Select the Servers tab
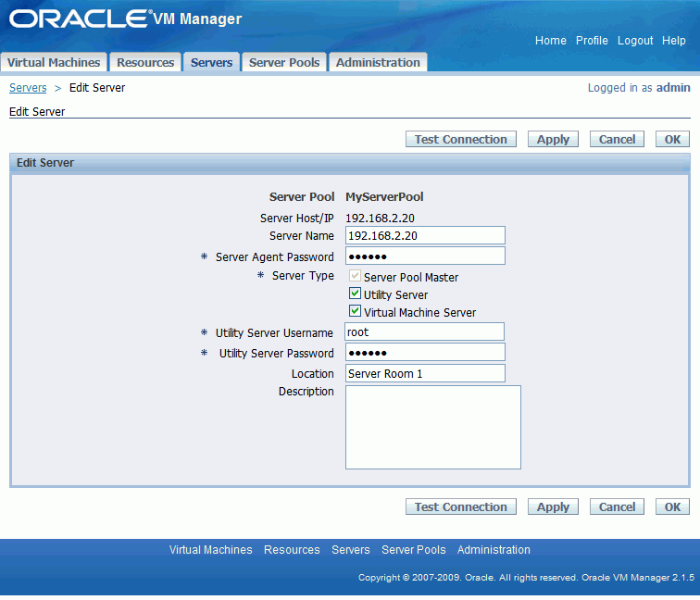Image resolution: width=700 pixels, height=600 pixels. pyautogui.click(x=212, y=63)
